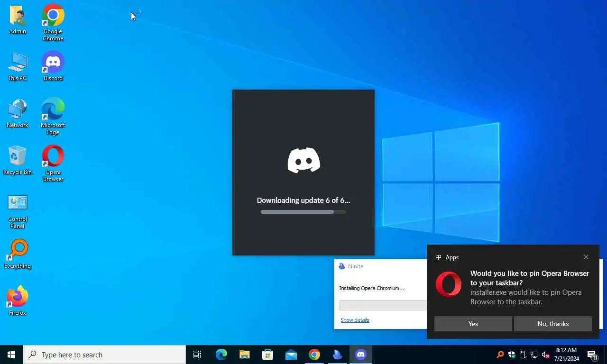Click 'Installing Opera Chromium...' text in Ninite
The height and width of the screenshot is (364, 607).
click(372, 288)
